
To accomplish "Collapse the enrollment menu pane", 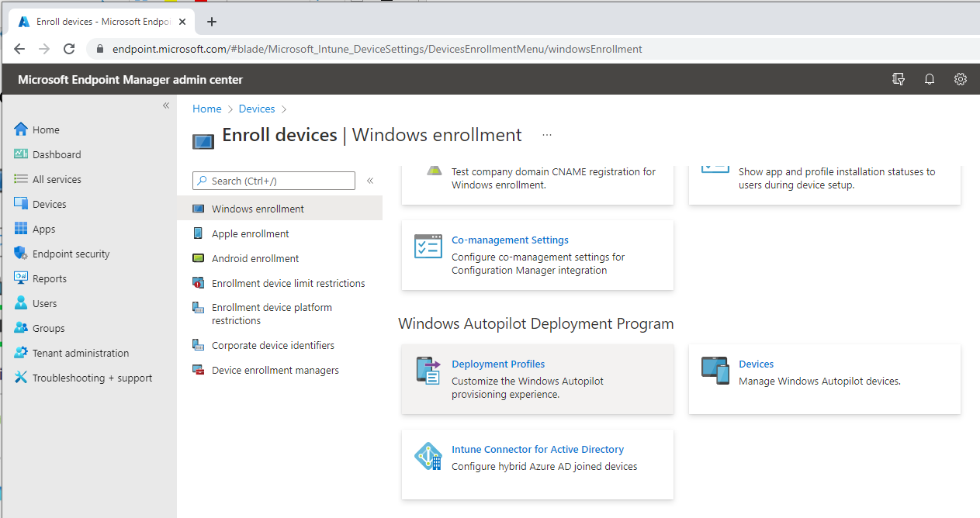I will [370, 181].
